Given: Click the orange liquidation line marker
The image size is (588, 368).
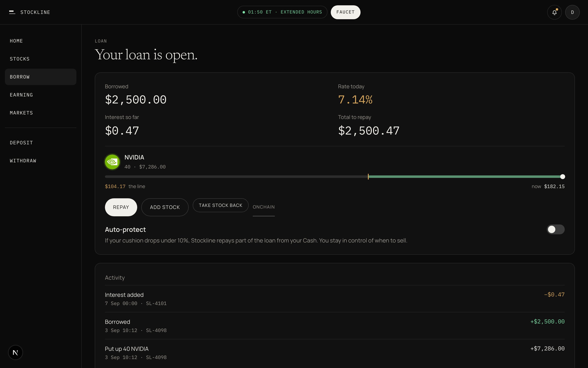Looking at the screenshot, I should [x=368, y=177].
